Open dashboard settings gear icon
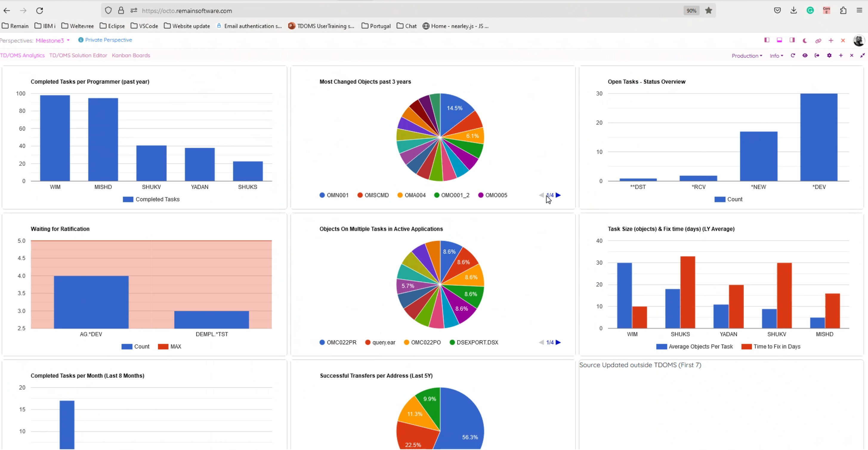868x450 pixels. [829, 55]
